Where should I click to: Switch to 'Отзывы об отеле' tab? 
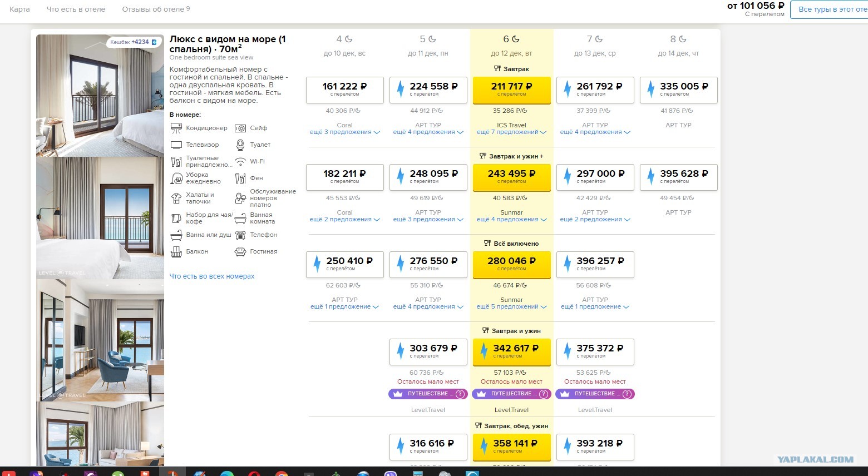[156, 9]
